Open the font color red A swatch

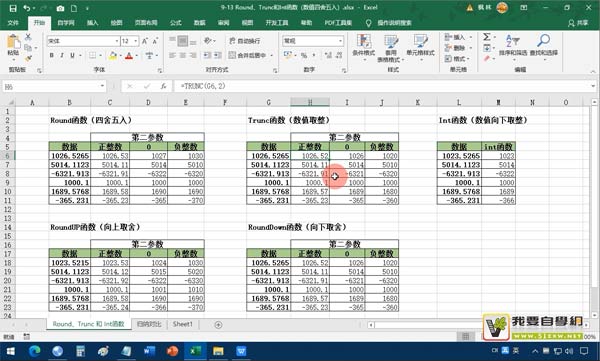tap(129, 56)
